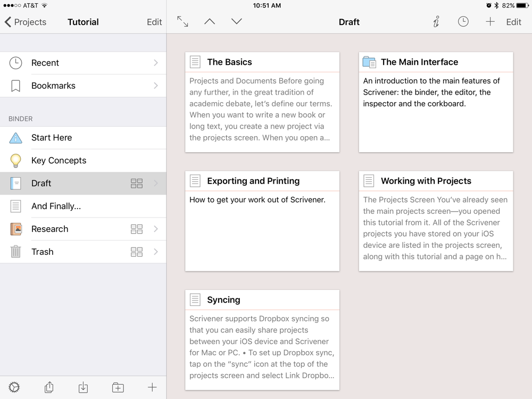Tap the Bluetooth status icon
This screenshot has width=532, height=399.
pyautogui.click(x=496, y=5)
